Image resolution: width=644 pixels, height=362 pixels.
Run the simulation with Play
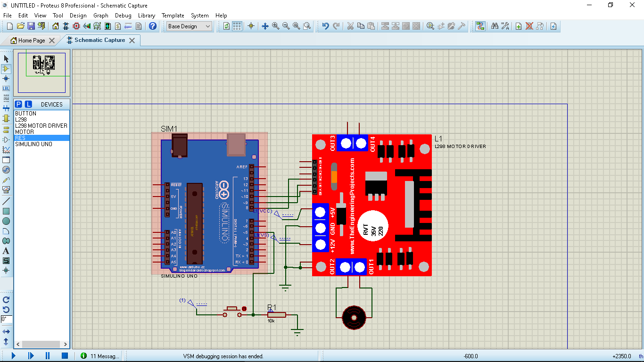point(13,356)
